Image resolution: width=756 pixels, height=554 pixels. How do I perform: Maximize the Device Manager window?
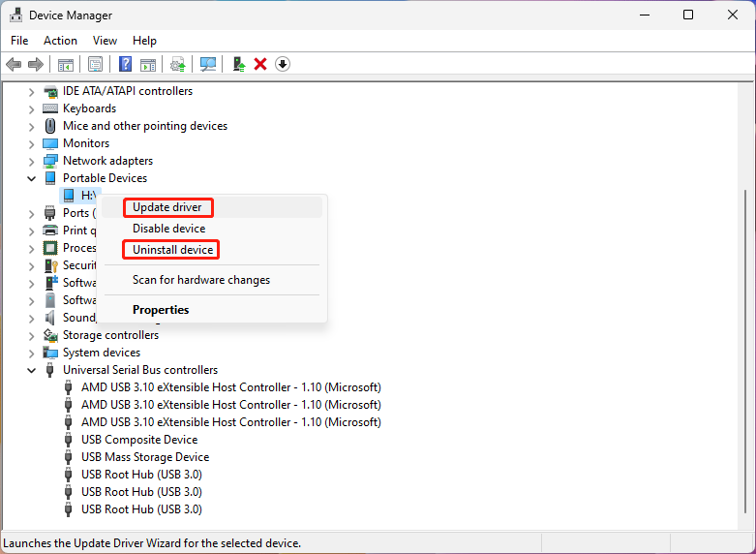688,15
